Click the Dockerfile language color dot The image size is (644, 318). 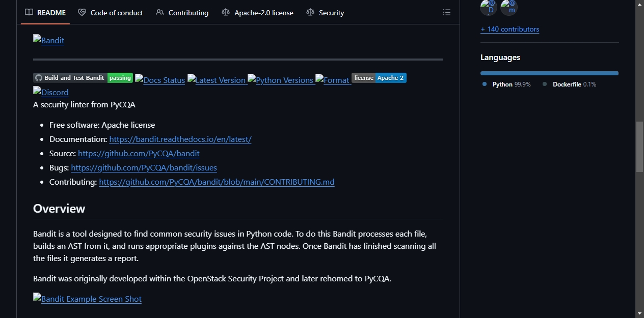[545, 84]
